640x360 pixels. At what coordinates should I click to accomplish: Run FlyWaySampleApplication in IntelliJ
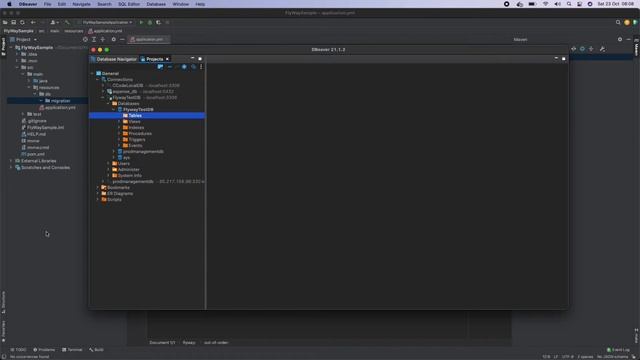point(141,22)
